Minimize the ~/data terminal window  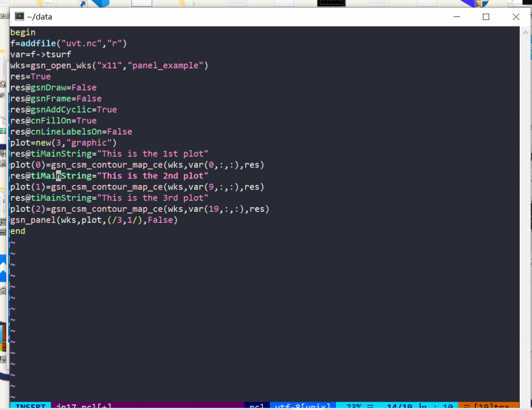click(455, 16)
